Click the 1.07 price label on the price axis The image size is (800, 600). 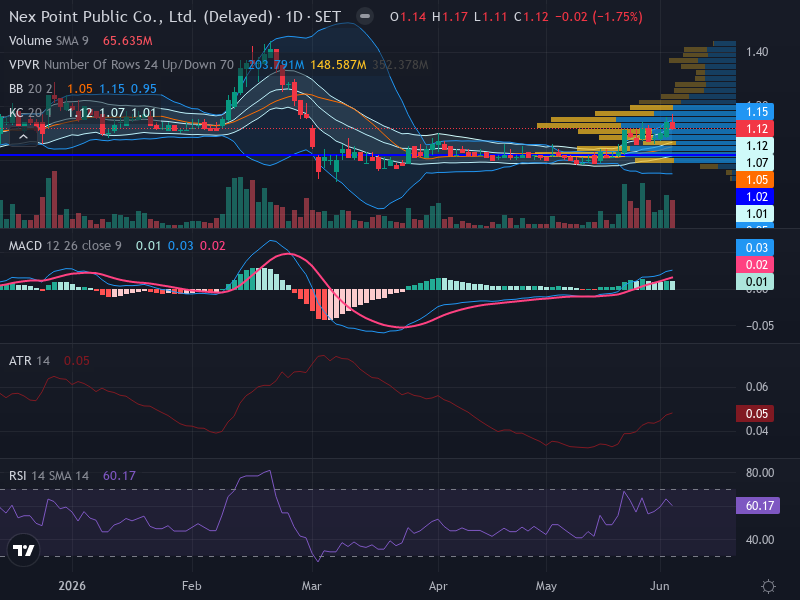755,163
